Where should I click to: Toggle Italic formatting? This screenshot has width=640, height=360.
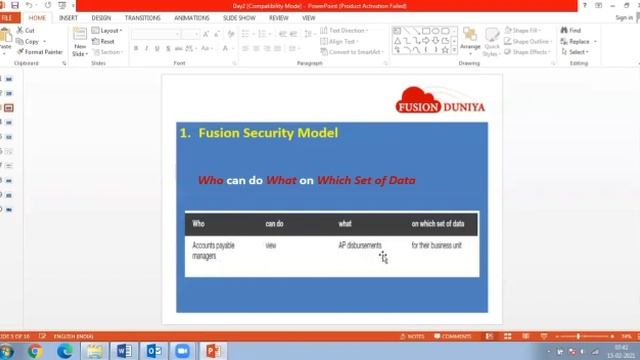(147, 48)
